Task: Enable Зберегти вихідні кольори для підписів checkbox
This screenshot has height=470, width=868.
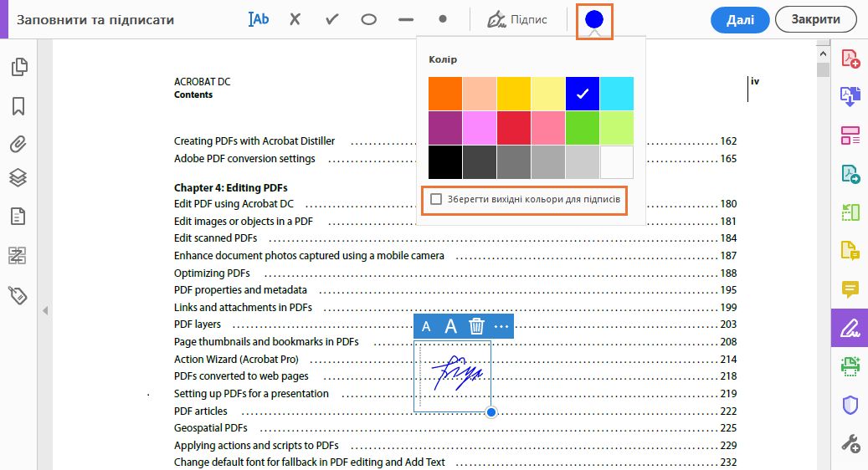Action: click(436, 199)
